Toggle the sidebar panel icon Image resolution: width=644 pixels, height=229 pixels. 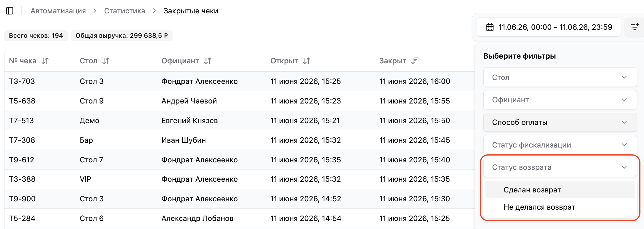10,11
